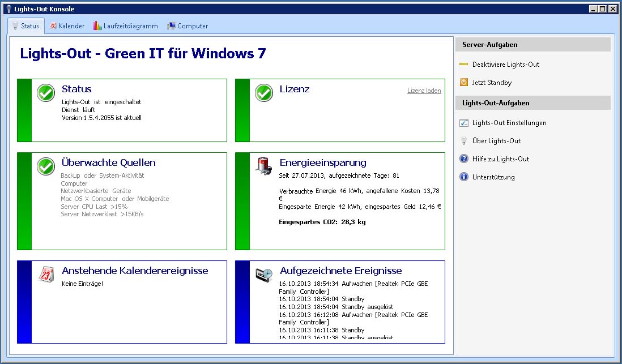Click the green checkmark icon in the Status card
The height and width of the screenshot is (364, 622).
46,93
